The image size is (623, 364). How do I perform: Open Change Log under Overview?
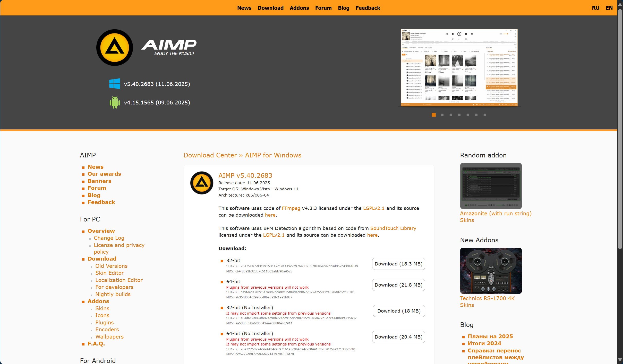pyautogui.click(x=109, y=238)
